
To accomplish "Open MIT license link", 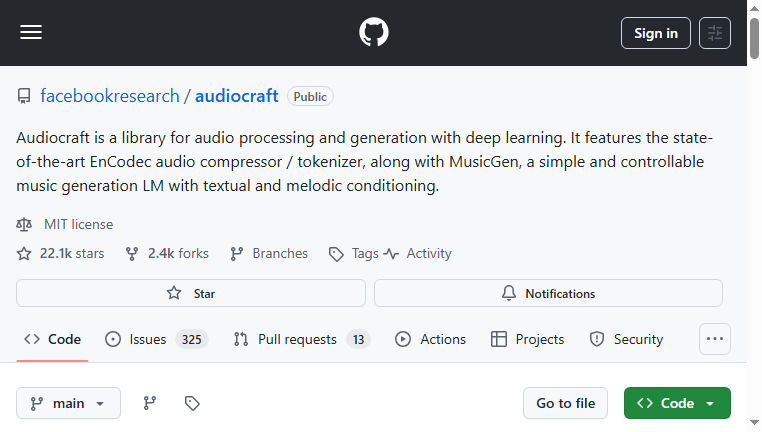I will (x=78, y=225).
